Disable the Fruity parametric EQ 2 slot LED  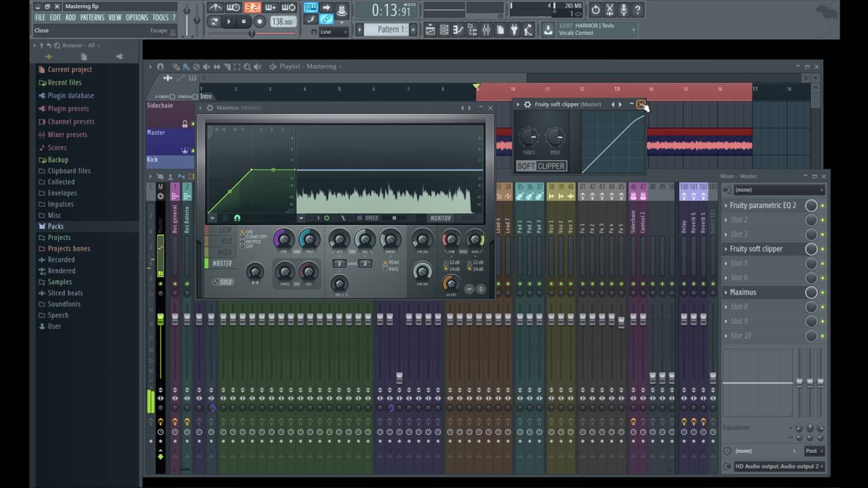(823, 205)
